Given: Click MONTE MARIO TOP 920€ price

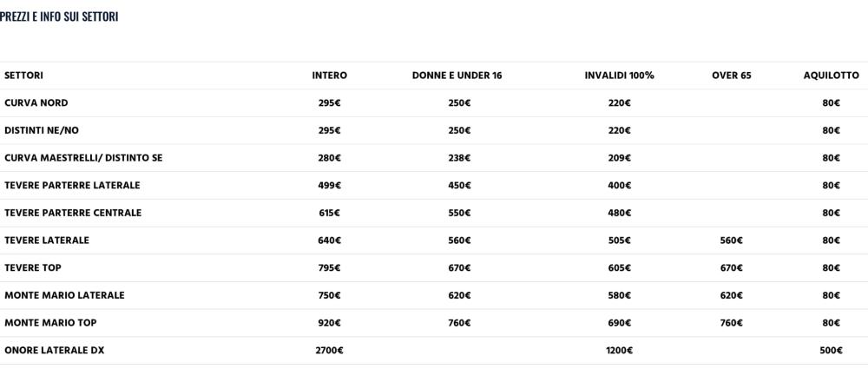Looking at the screenshot, I should coord(329,323).
